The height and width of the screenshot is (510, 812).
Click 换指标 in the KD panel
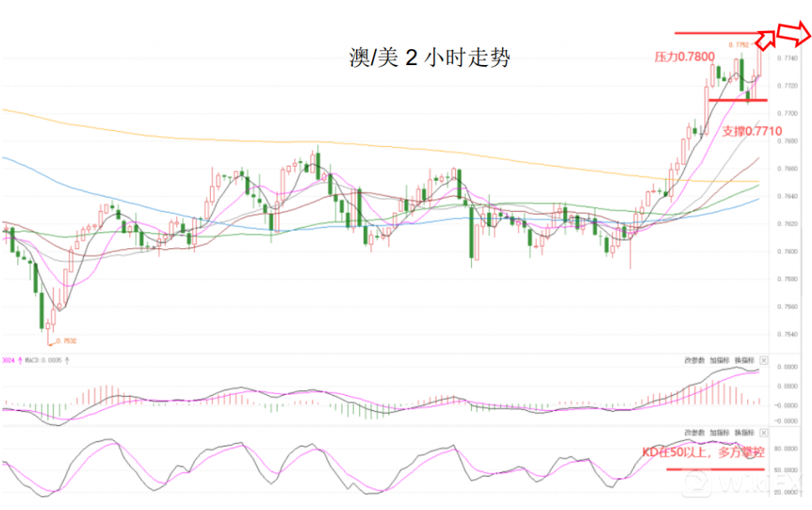(x=744, y=432)
